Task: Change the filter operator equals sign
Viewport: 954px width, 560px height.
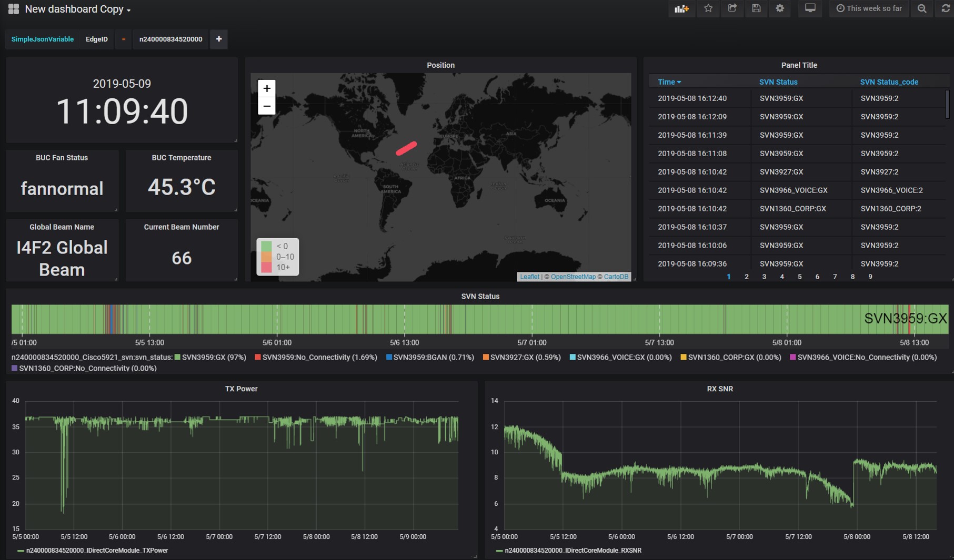Action: coord(124,39)
